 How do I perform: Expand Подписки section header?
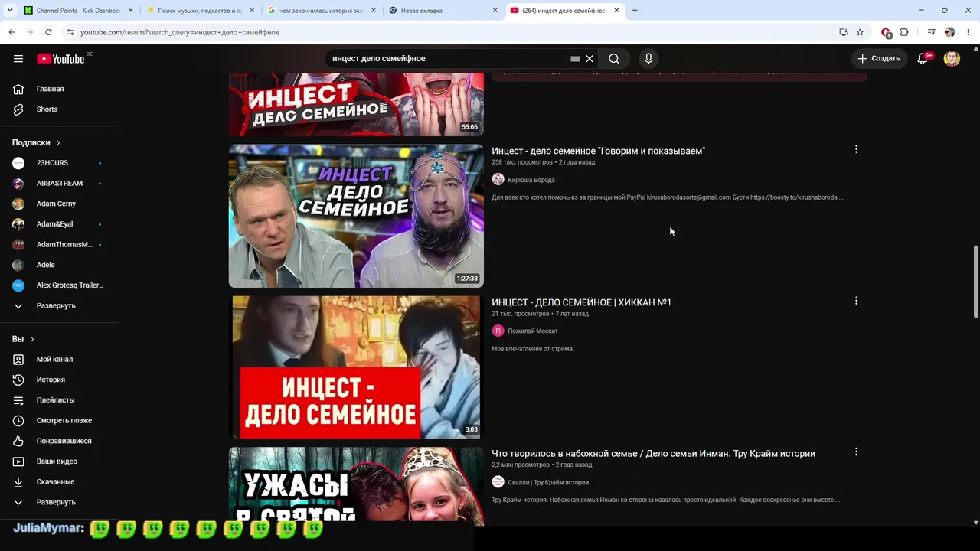click(x=36, y=143)
